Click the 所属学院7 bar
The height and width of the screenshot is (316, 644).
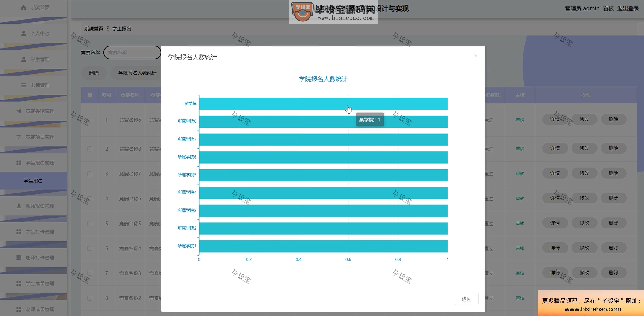pos(323,139)
